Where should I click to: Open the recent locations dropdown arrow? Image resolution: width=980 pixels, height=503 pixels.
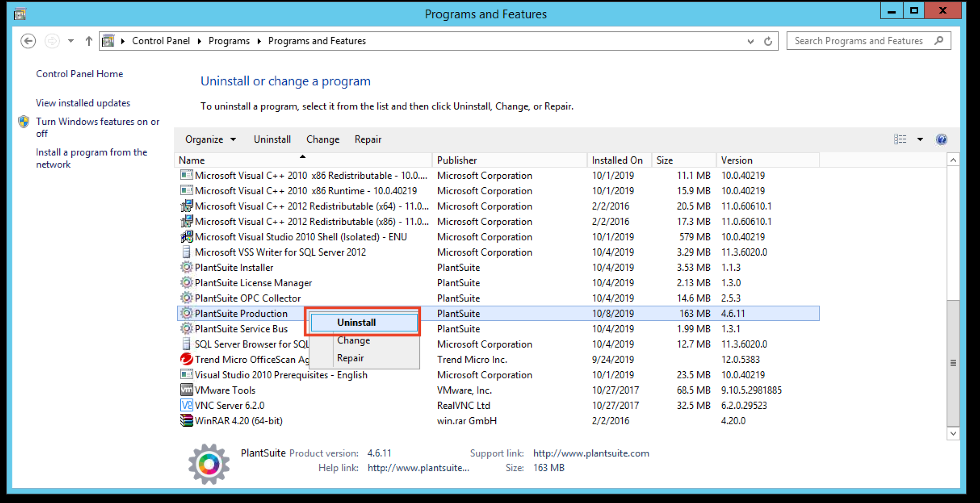point(71,41)
